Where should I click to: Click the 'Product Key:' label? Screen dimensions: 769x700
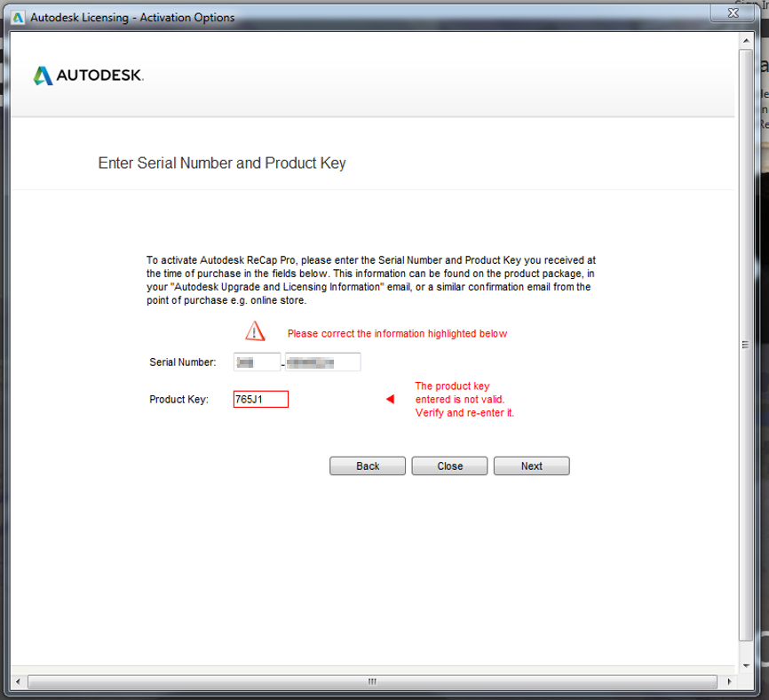click(x=178, y=399)
